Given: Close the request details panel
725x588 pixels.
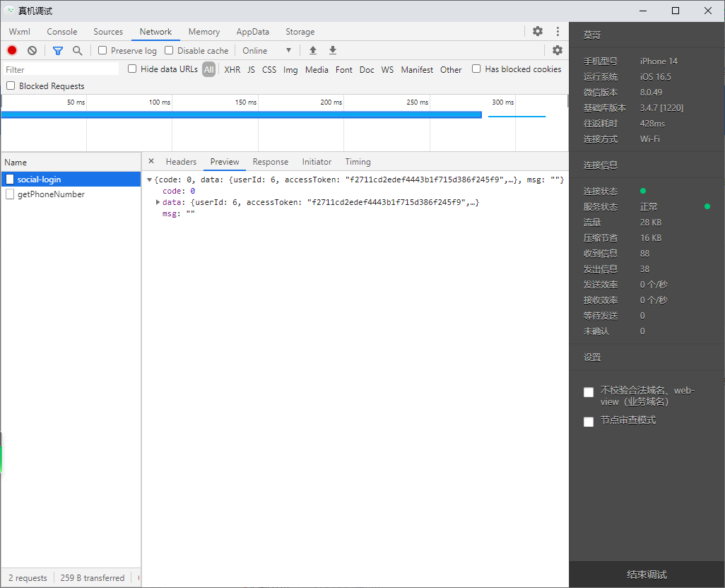Looking at the screenshot, I should pos(151,161).
